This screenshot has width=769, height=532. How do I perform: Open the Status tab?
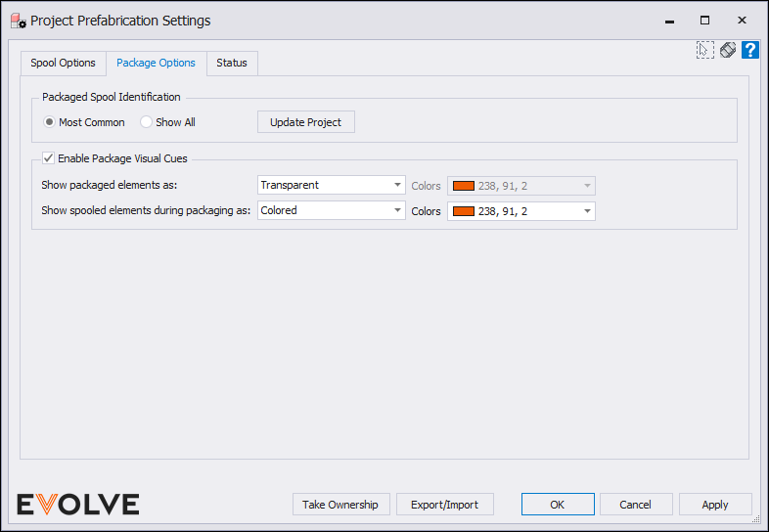point(232,63)
